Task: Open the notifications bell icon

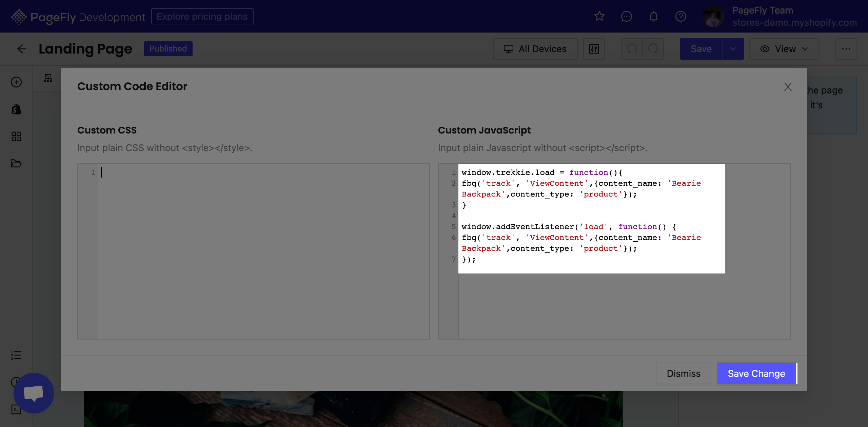Action: (653, 16)
